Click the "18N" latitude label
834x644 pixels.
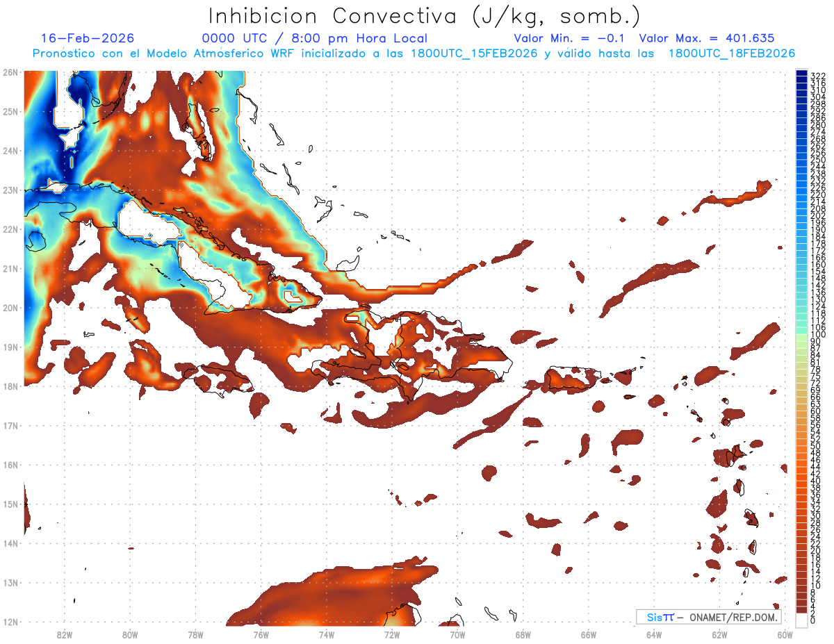point(10,386)
